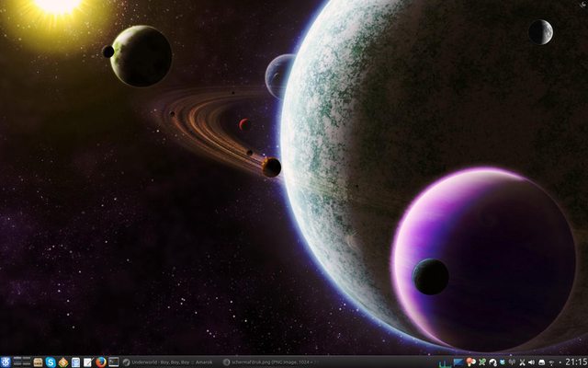Open the Konsole terminal launcher
Image resolution: width=588 pixels, height=368 pixels.
click(x=114, y=362)
